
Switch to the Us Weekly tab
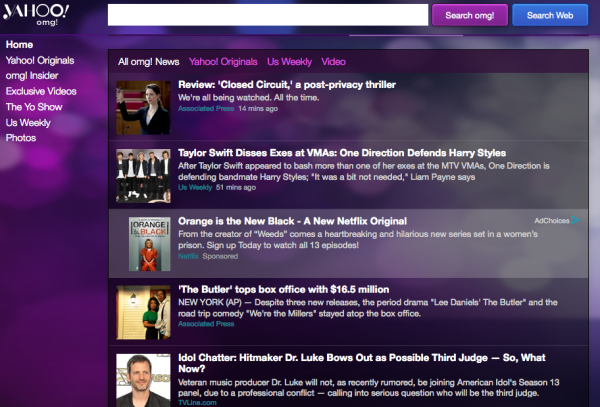[x=289, y=62]
